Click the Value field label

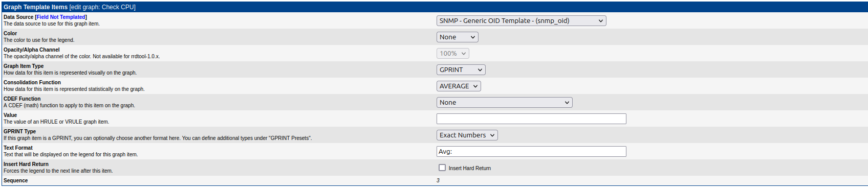(10, 115)
